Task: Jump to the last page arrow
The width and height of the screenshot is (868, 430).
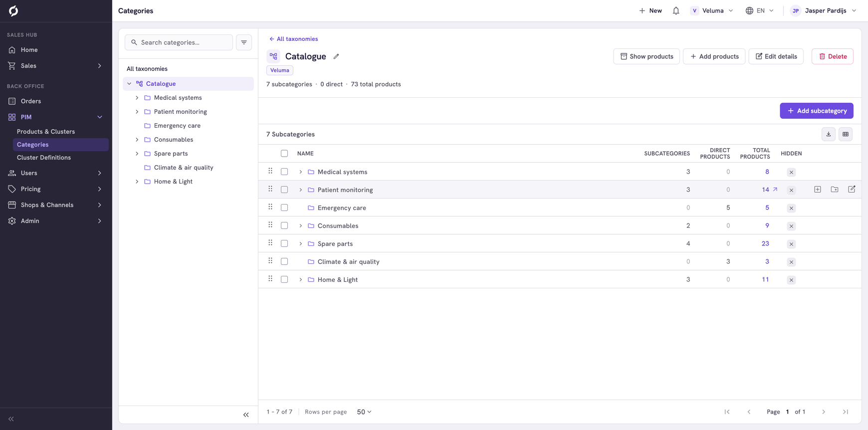Action: [x=846, y=412]
